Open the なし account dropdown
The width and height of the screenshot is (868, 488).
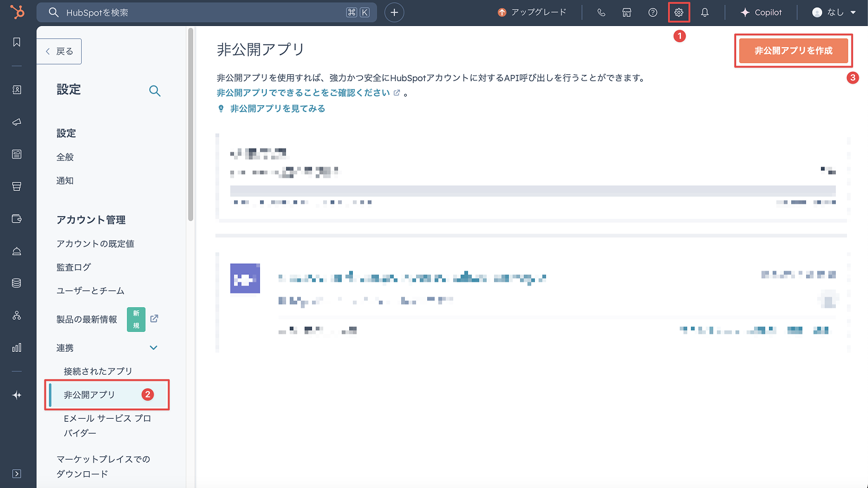coord(834,12)
